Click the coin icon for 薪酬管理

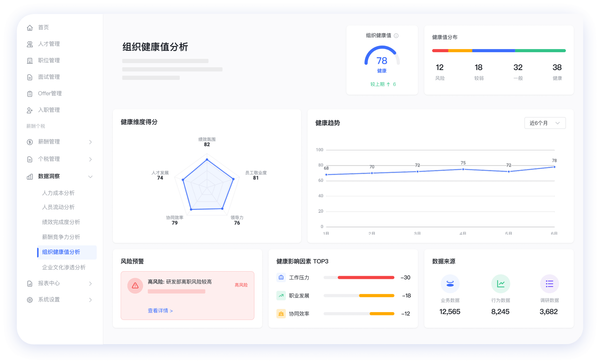pos(30,142)
